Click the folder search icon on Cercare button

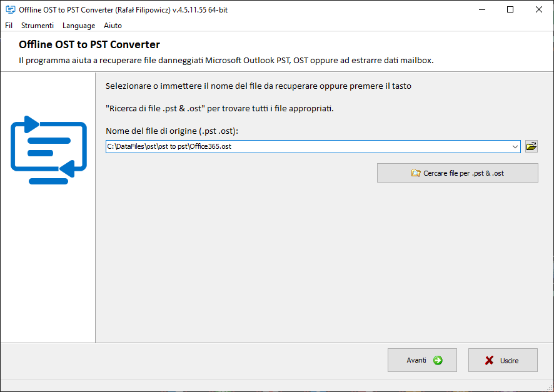416,173
